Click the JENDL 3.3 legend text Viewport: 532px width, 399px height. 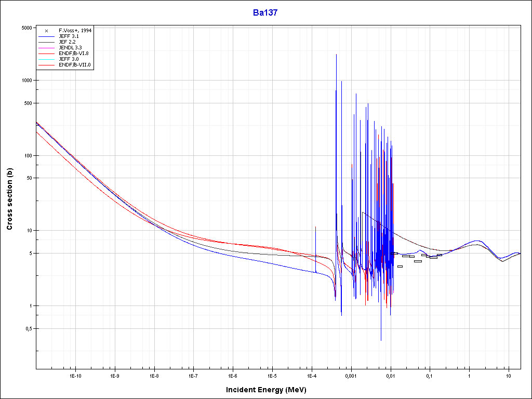(x=70, y=48)
